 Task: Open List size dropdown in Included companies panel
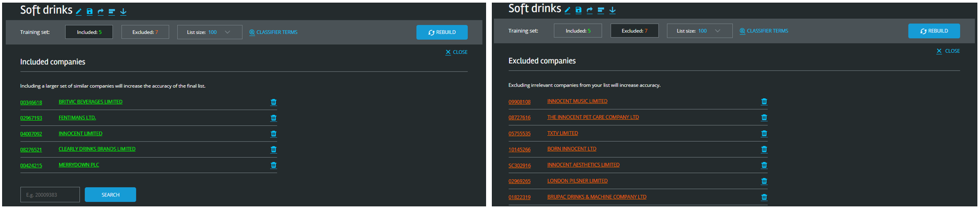(x=210, y=32)
